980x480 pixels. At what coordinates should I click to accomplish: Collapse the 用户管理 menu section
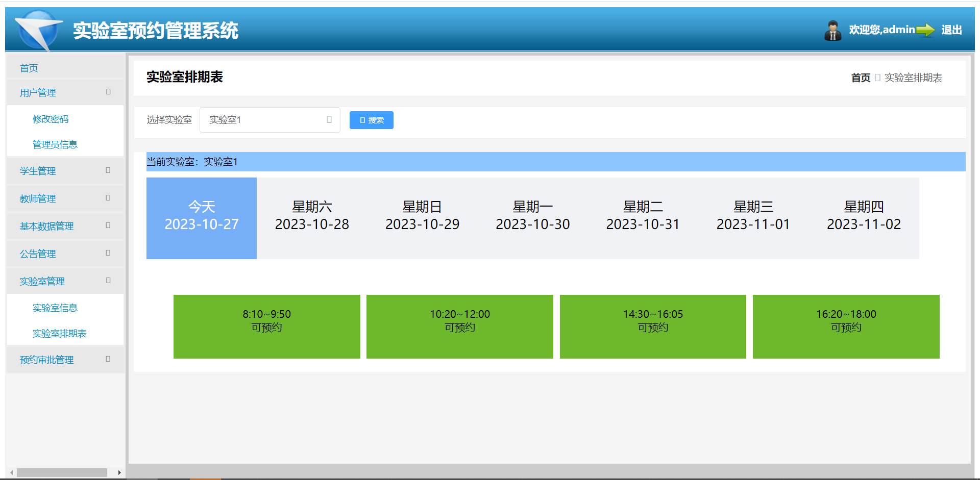pos(65,92)
